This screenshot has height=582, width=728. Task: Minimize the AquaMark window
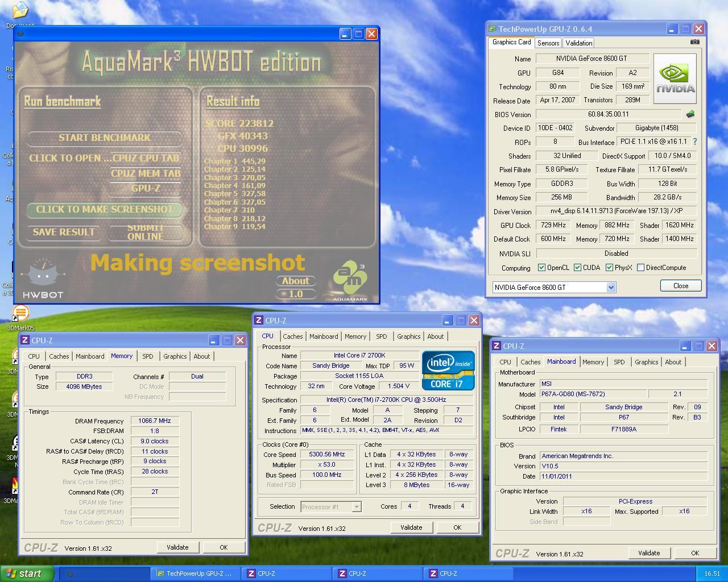coord(345,34)
